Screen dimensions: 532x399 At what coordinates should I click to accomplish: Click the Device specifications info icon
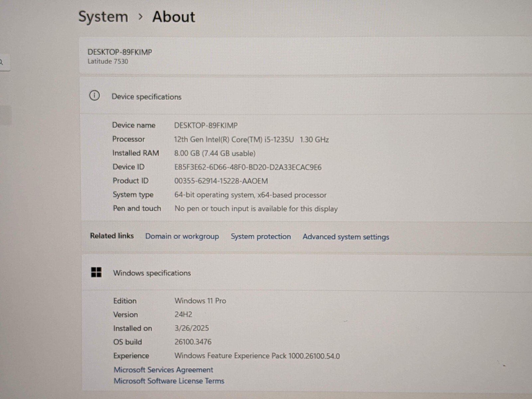click(x=94, y=96)
